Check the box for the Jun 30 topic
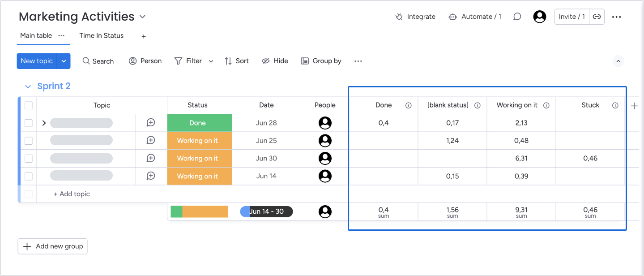Screen dimensions: 644x276 tap(29, 158)
